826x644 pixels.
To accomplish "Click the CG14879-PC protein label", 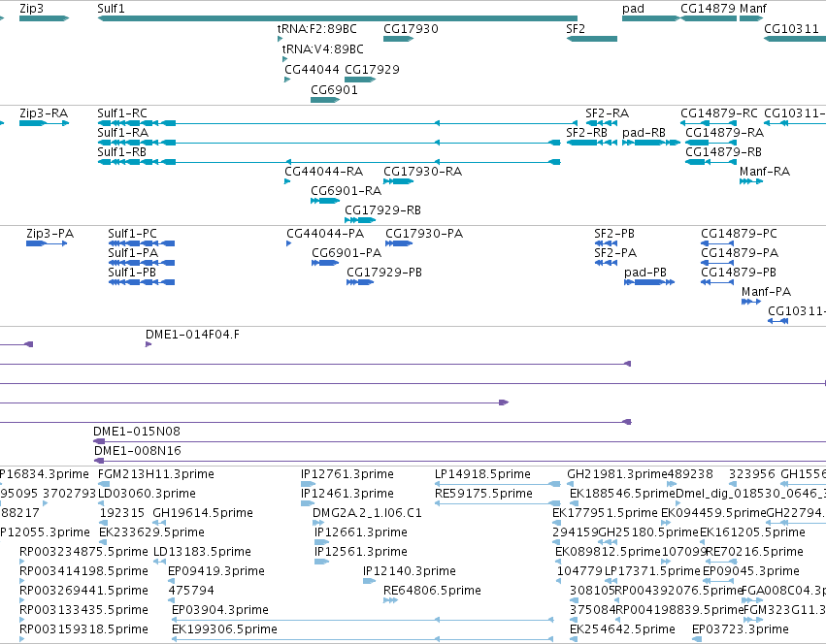I will 739,234.
